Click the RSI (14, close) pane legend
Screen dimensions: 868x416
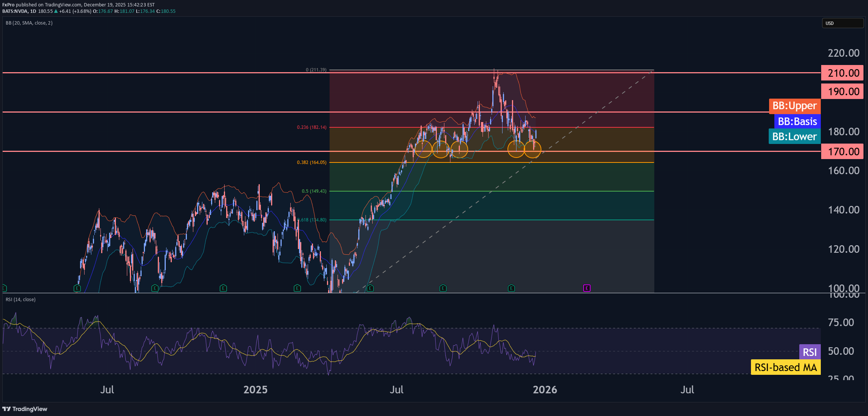[x=20, y=299]
